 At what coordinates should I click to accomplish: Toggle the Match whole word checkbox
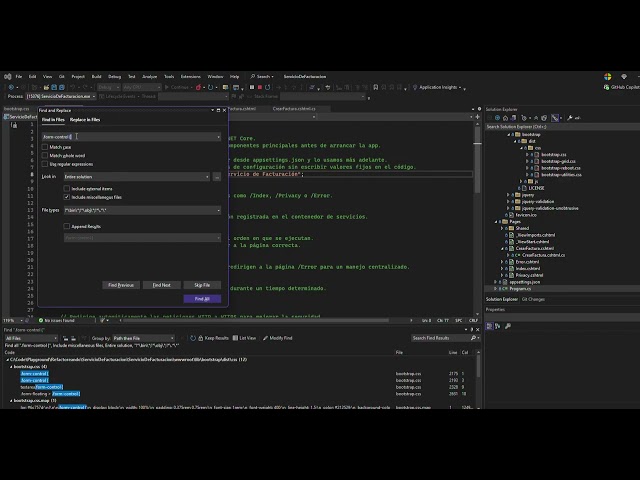coord(45,156)
